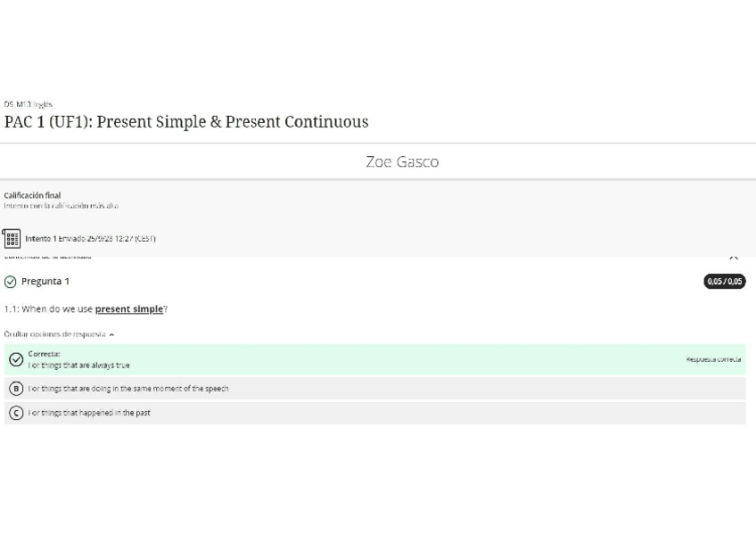This screenshot has width=756, height=534.
Task: Click the checkmark icon on the correct answer
Action: coord(16,359)
